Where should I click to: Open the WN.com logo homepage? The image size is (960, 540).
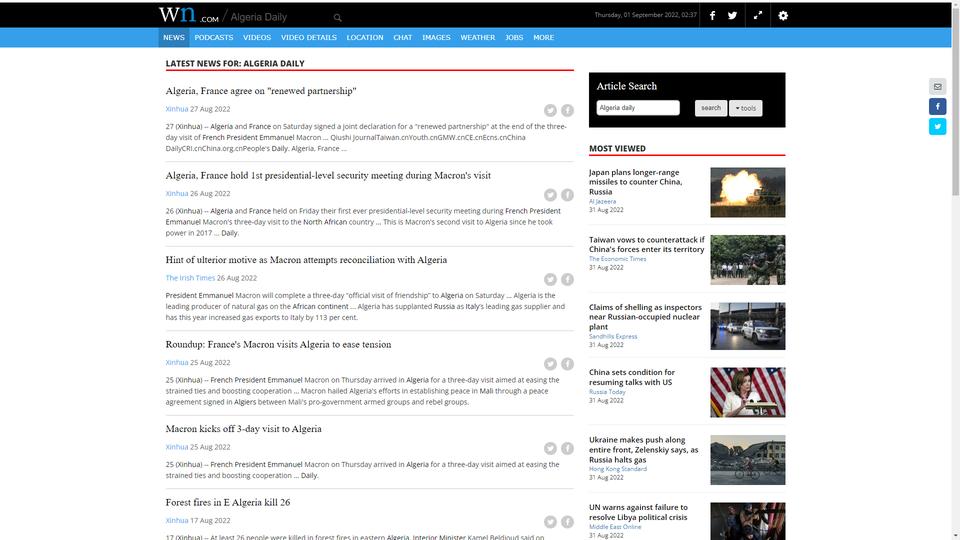click(x=189, y=15)
